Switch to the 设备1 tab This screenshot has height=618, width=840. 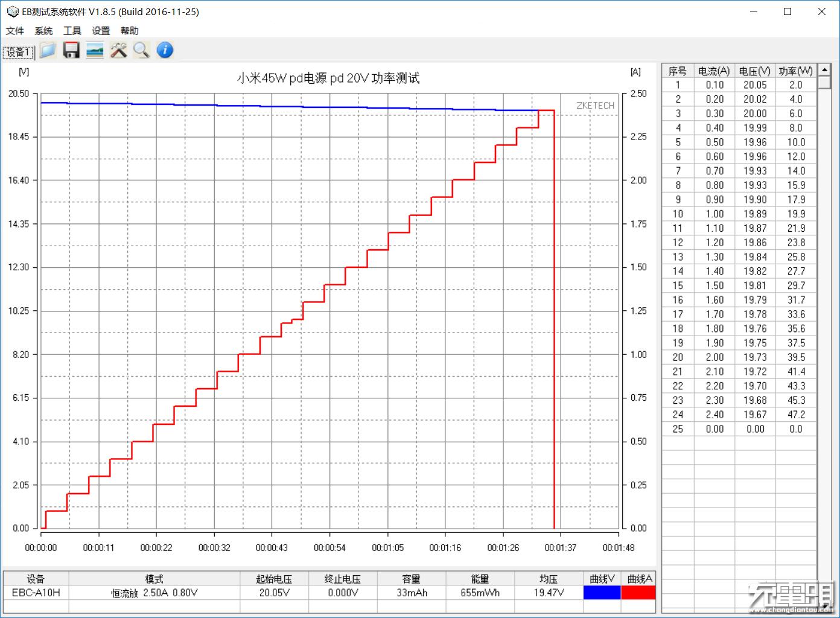click(x=19, y=53)
